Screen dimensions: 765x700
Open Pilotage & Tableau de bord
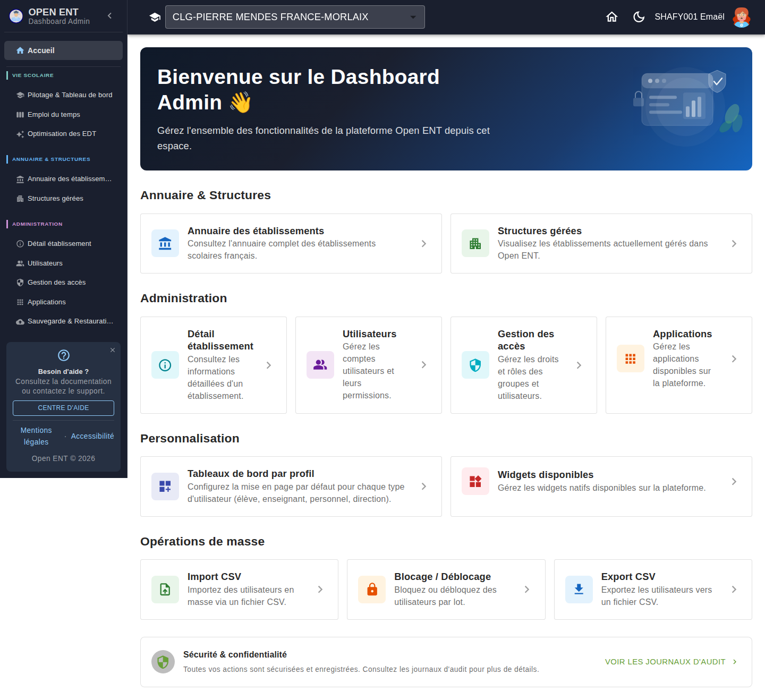tap(63, 95)
